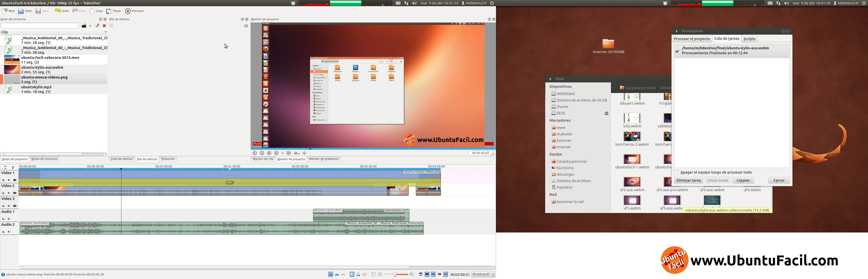Adjust the timeline zoom slider
Viewport: 868px width, 279px height.
click(396, 274)
